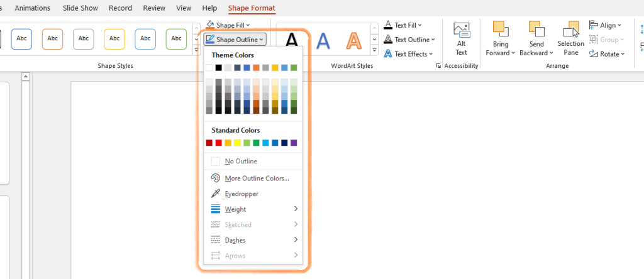Screen dimensions: 644x279
Task: Apply the green-bordered Abc shape style
Action: pyautogui.click(x=176, y=39)
